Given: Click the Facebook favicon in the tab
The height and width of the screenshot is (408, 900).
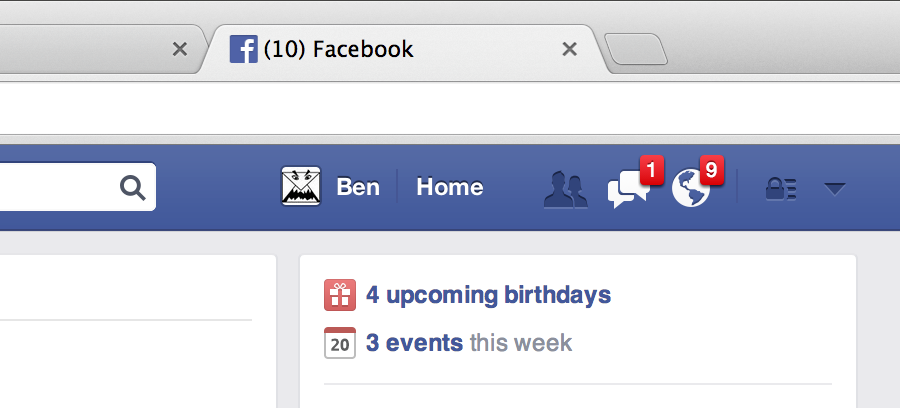Looking at the screenshot, I should point(243,49).
